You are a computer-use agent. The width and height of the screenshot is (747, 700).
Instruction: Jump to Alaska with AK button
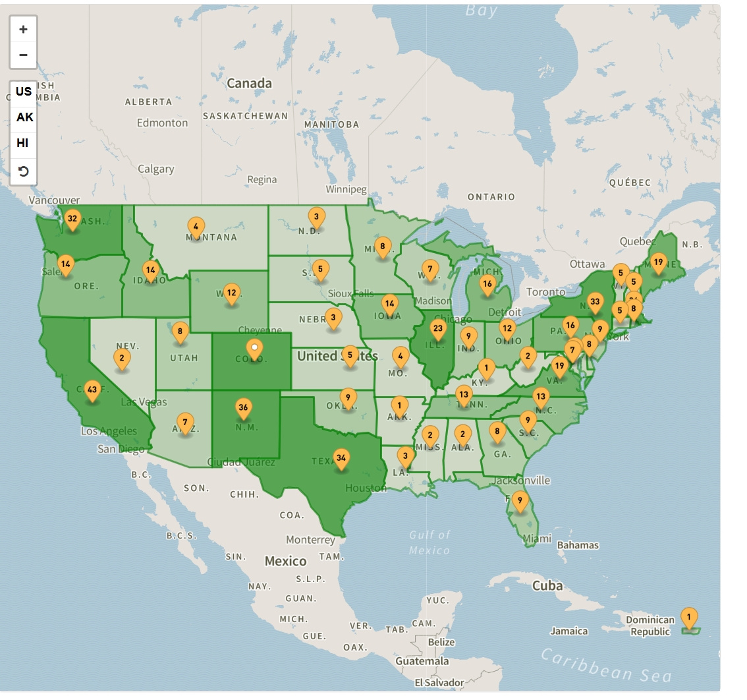(x=24, y=117)
